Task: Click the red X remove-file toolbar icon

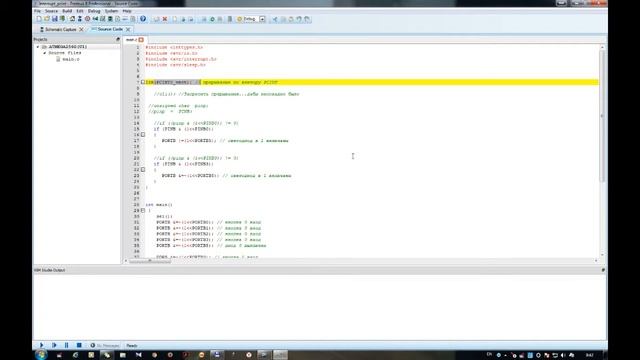Action: click(165, 19)
